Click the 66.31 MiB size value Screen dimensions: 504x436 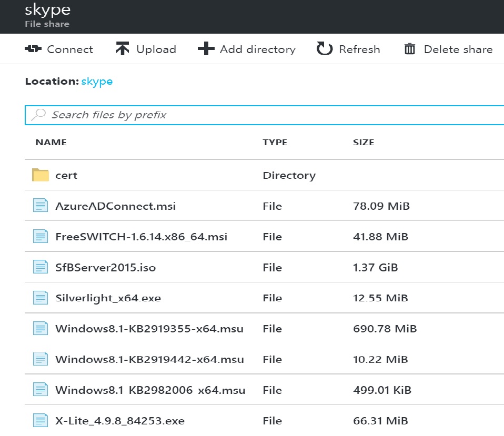(x=380, y=421)
